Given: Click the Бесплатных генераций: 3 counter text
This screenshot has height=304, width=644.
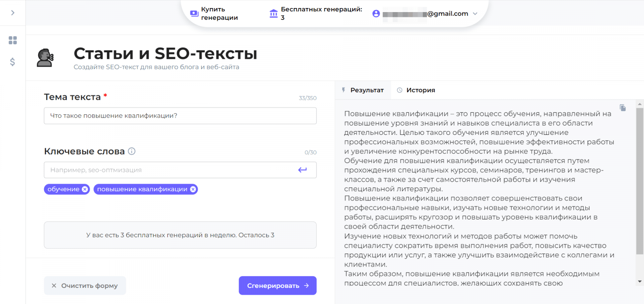Looking at the screenshot, I should tap(321, 13).
